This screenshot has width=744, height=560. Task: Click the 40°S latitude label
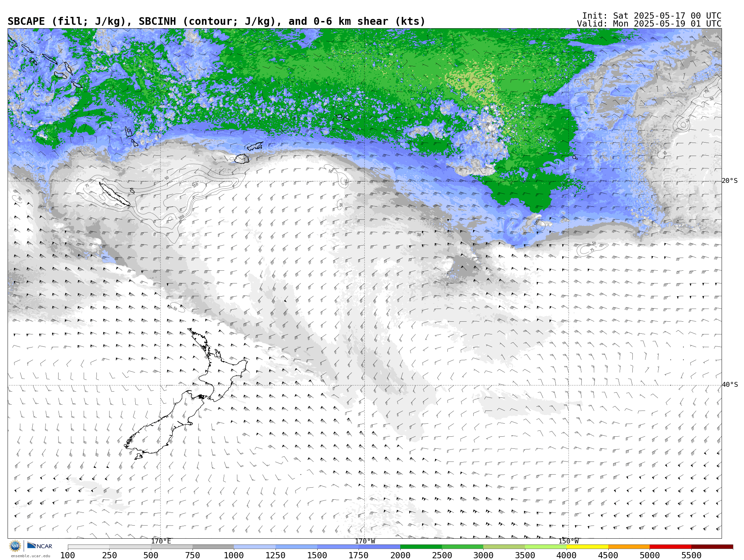coord(730,385)
